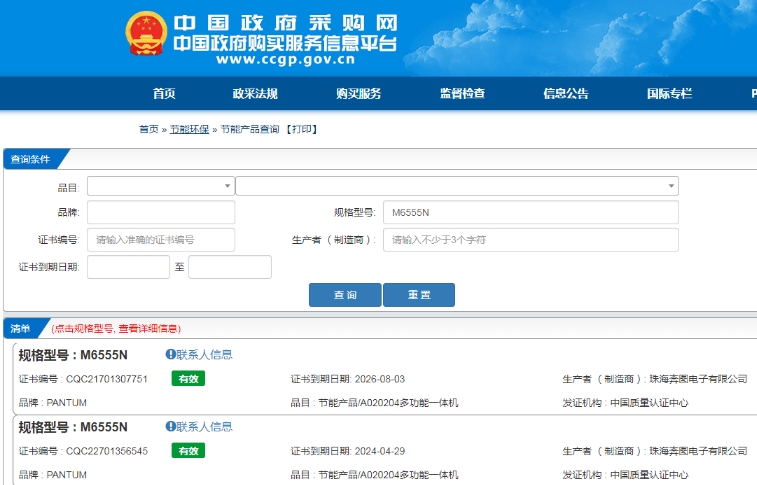Click certificate number CQC21701307751 text
The width and height of the screenshot is (757, 485).
(106, 379)
